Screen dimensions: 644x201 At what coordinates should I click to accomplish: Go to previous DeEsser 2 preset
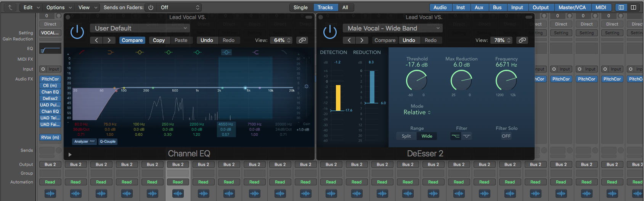coord(349,40)
